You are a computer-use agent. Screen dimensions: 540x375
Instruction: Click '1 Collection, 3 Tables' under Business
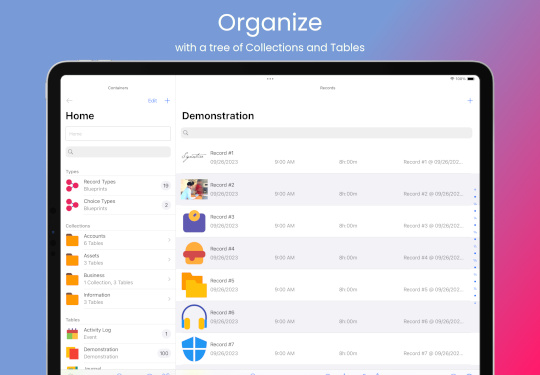pyautogui.click(x=108, y=283)
